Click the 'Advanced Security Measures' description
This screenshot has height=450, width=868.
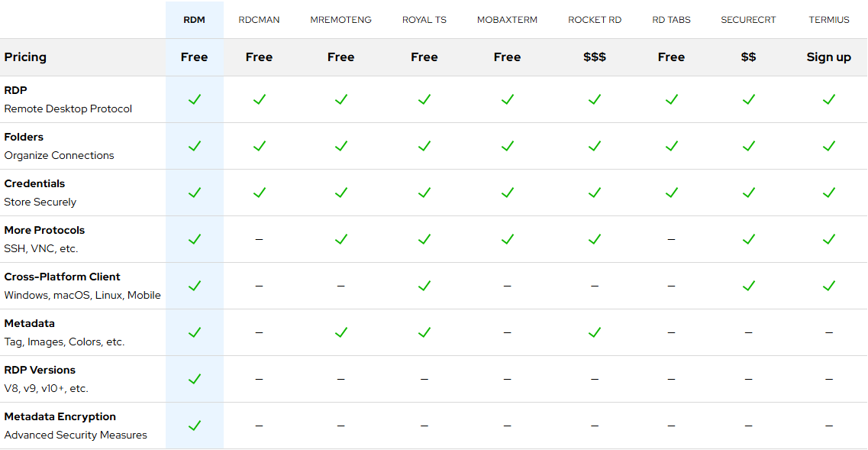coord(76,435)
